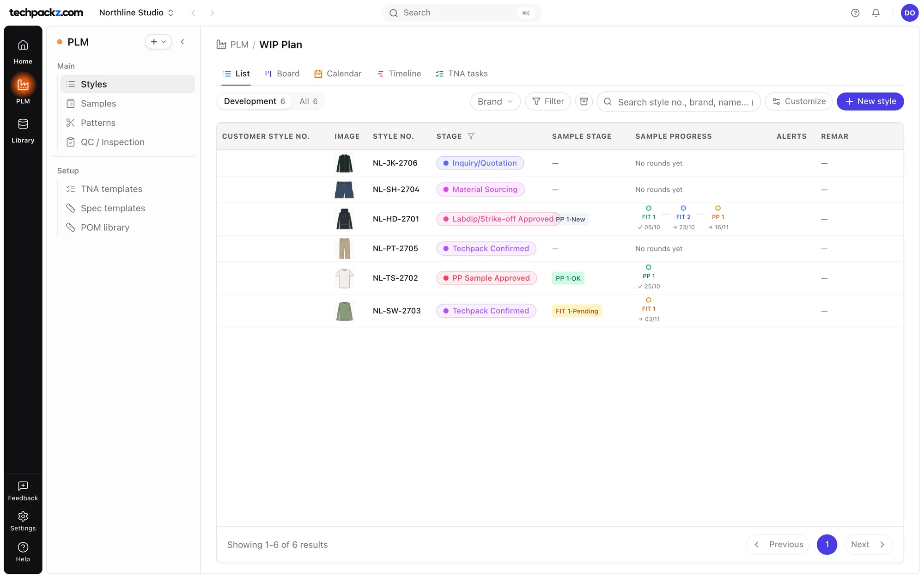
Task: Select the Development 6 segment
Action: (255, 101)
